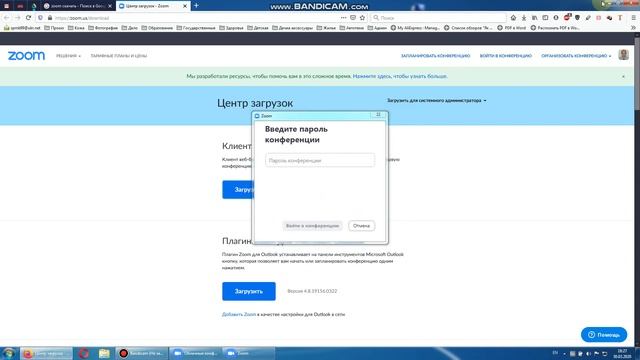Open the 'PDF в Word' bookmark
The image size is (640, 360).
pyautogui.click(x=511, y=28)
